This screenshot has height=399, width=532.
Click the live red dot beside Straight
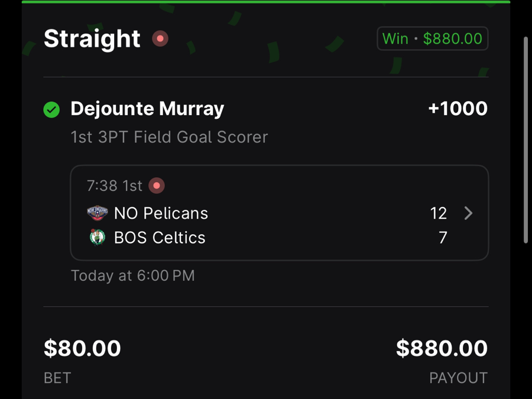(x=160, y=39)
